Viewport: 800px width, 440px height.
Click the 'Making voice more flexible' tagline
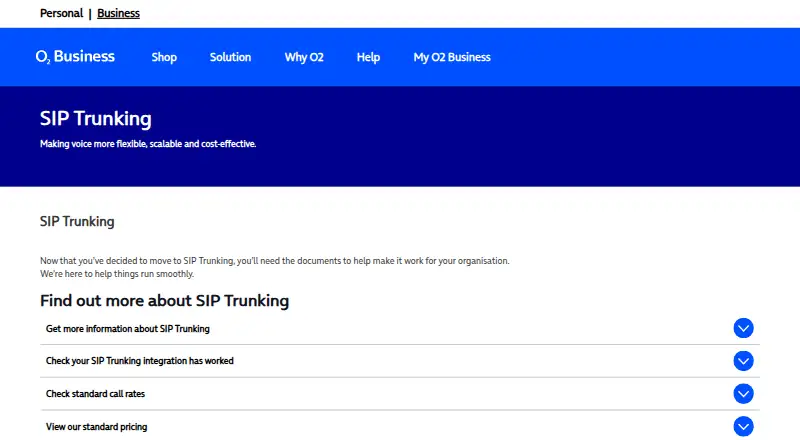148,144
